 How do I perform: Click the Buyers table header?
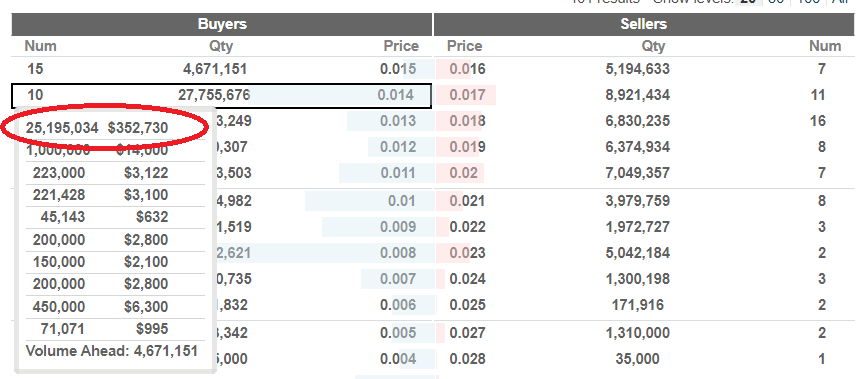click(221, 24)
